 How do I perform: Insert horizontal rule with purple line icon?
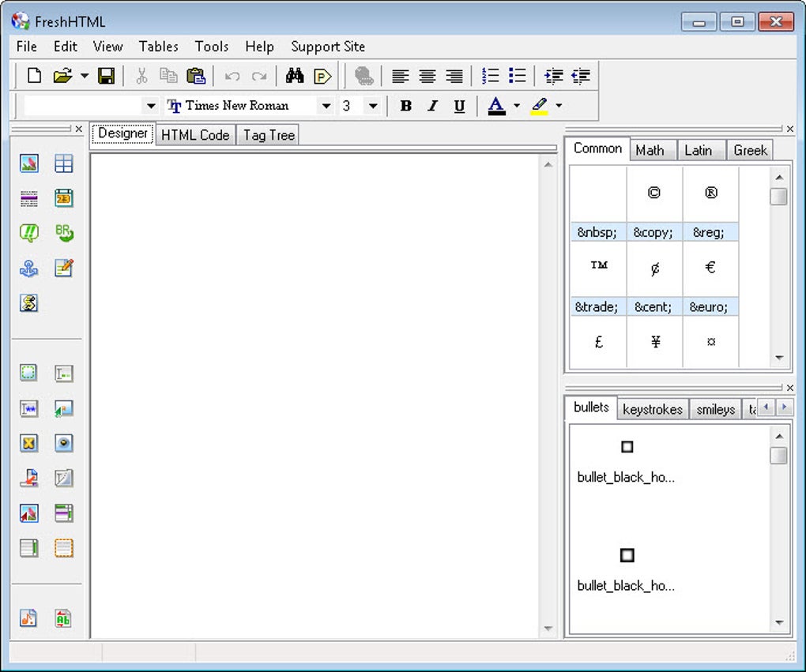pos(28,198)
